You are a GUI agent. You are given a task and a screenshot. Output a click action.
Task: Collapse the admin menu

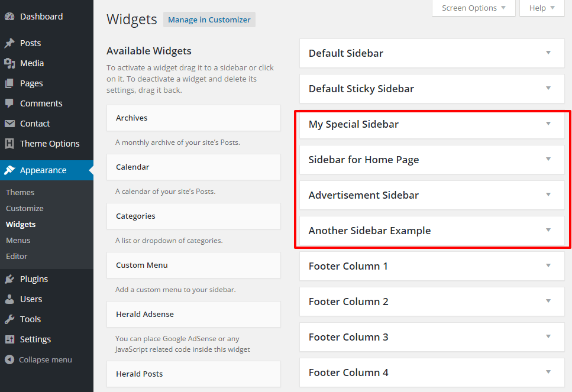[x=8, y=359]
